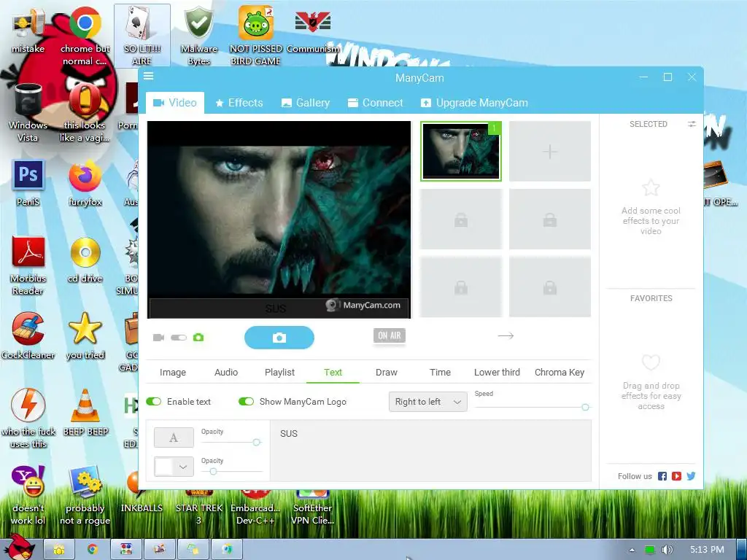Open the 'chrome but normal c...' desktop icon

[x=85, y=36]
